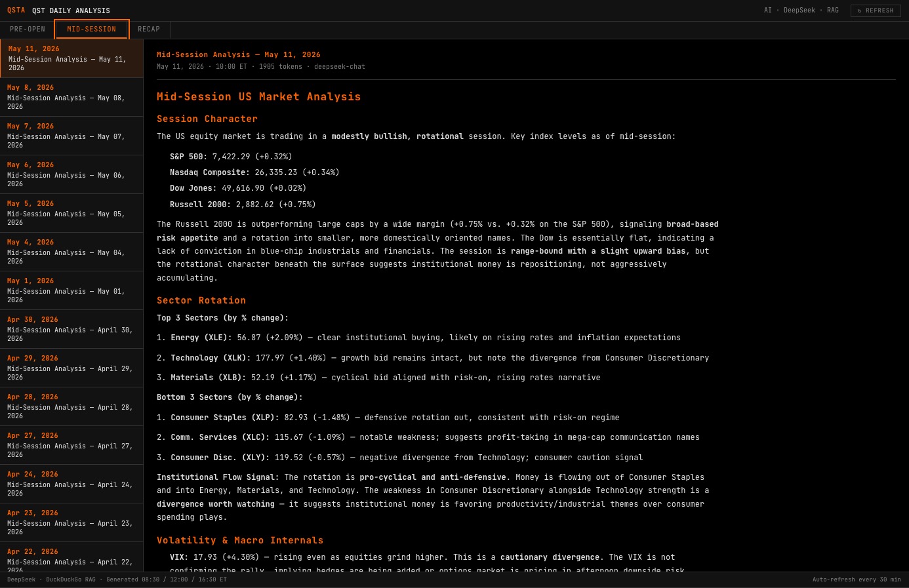Click 'Top 3 Sectors (by % change)' label

[x=222, y=318]
